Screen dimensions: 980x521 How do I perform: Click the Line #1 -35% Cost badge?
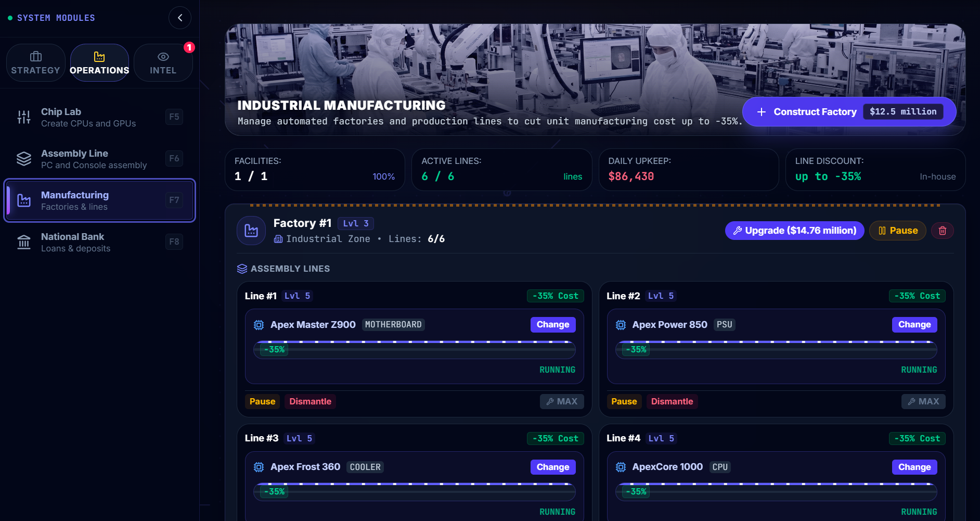click(x=556, y=296)
